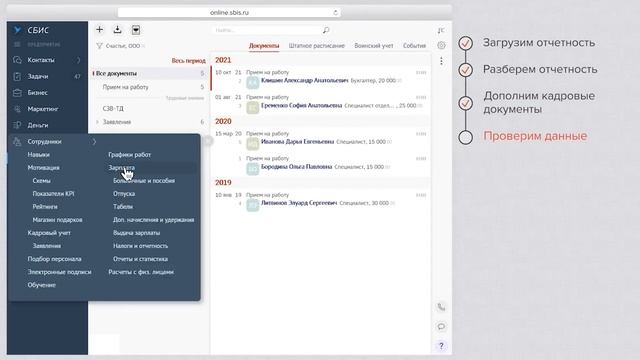Open Обучение menu item
The height and width of the screenshot is (360, 640).
[x=42, y=285]
